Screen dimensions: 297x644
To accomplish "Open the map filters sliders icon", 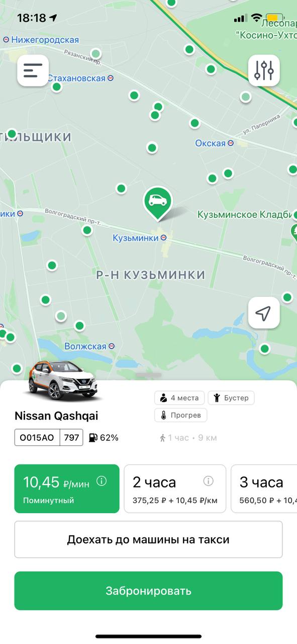I will [264, 70].
